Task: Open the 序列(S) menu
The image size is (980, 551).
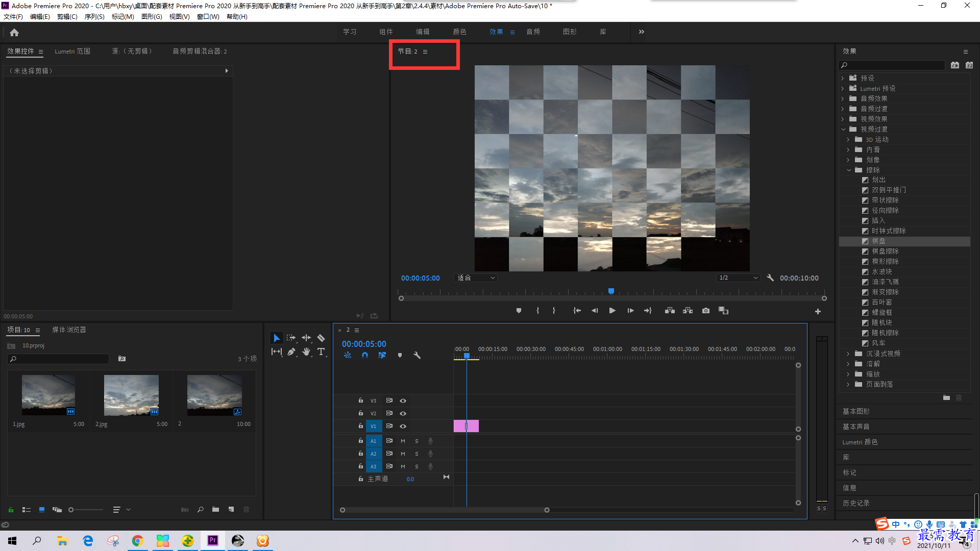Action: coord(94,16)
